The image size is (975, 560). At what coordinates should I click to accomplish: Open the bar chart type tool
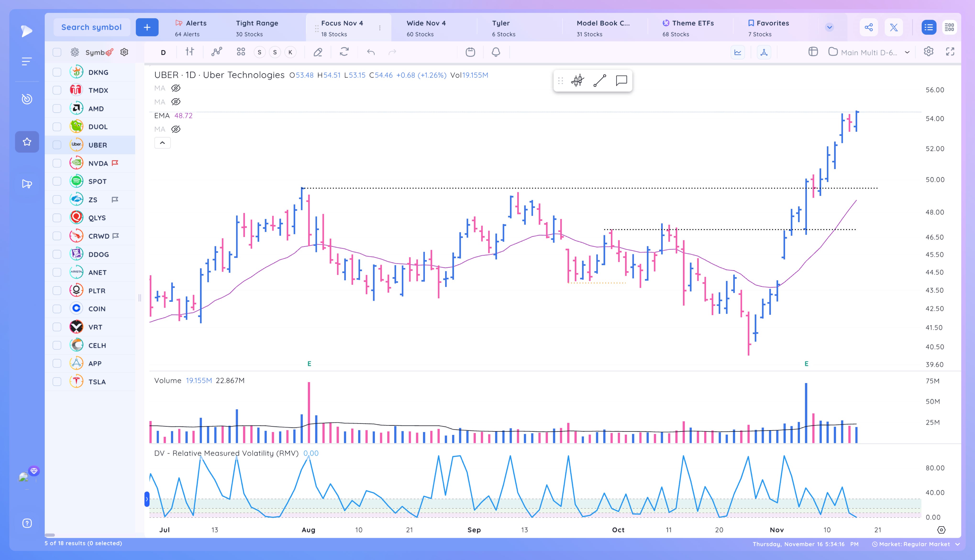pos(190,52)
